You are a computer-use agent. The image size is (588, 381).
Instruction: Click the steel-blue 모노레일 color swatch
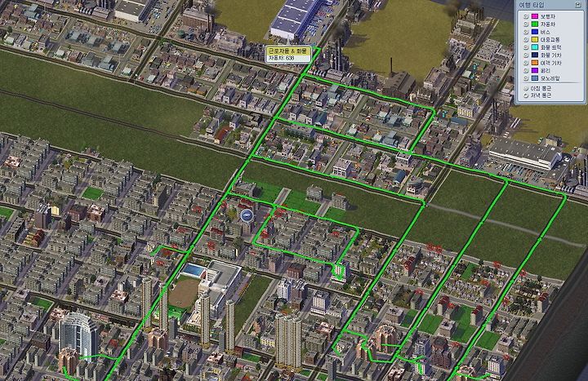(535, 78)
